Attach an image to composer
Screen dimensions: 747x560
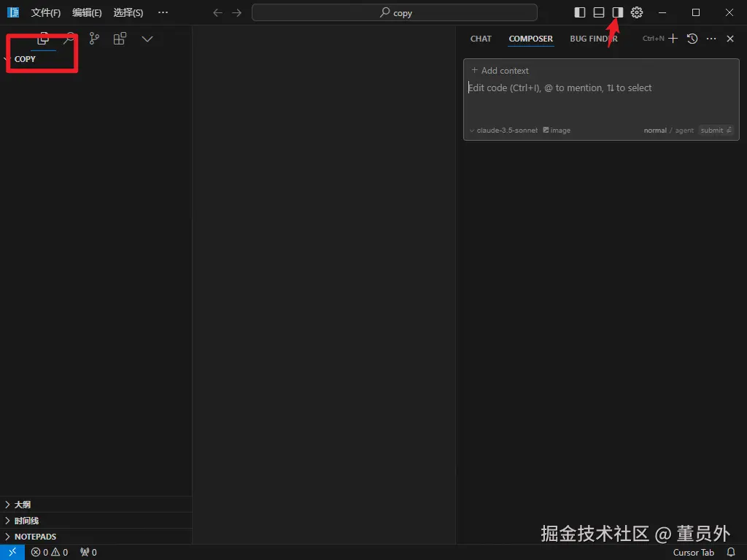pyautogui.click(x=557, y=131)
